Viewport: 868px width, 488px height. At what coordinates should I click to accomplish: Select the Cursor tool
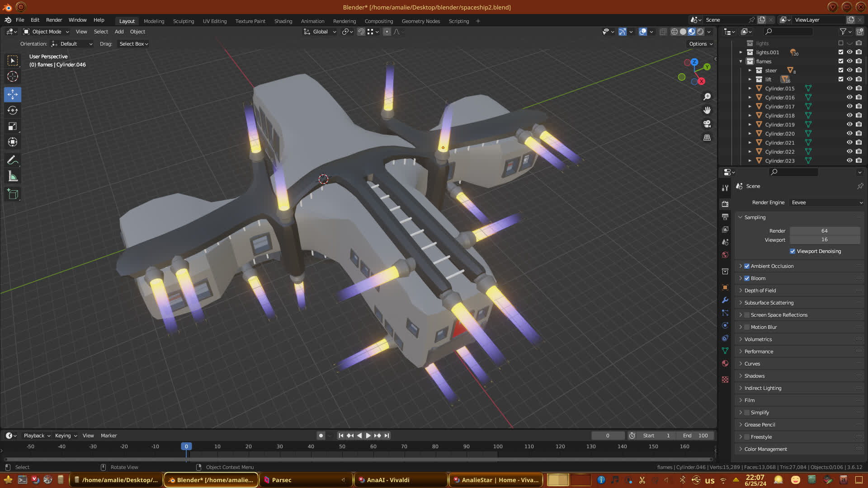(13, 76)
